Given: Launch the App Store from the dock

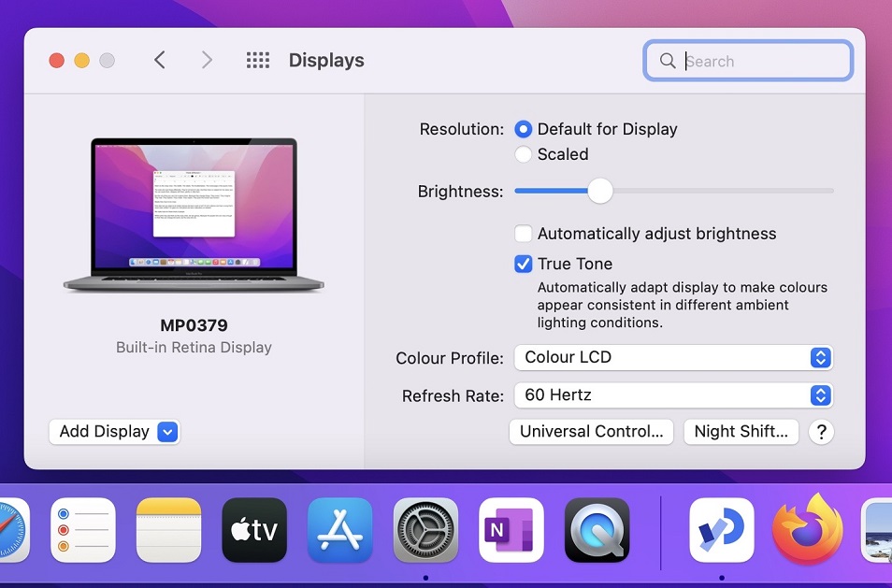Looking at the screenshot, I should click(340, 530).
